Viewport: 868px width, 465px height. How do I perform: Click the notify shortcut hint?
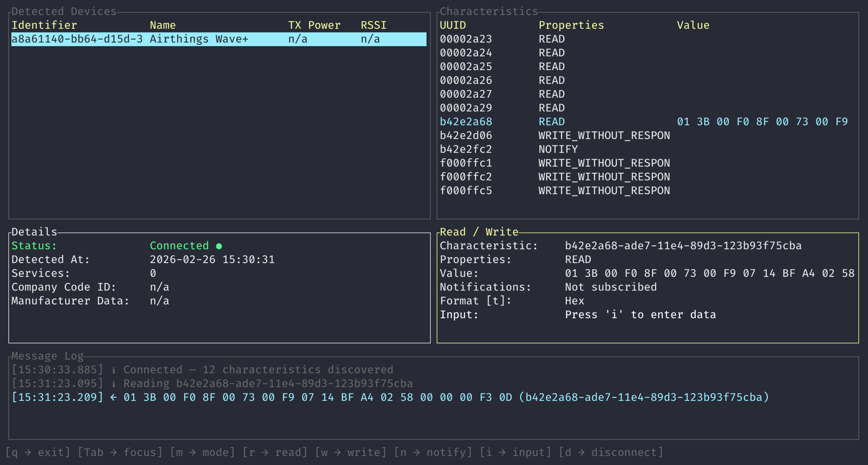tap(433, 452)
